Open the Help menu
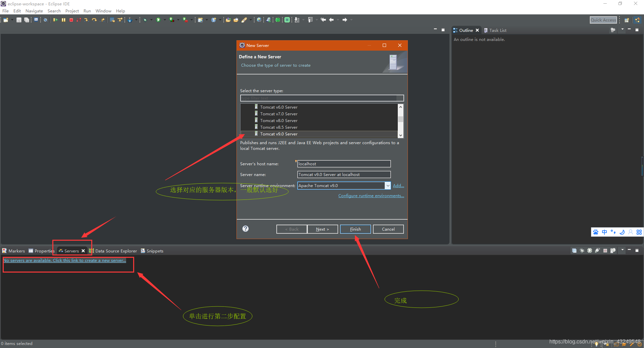 pos(120,11)
